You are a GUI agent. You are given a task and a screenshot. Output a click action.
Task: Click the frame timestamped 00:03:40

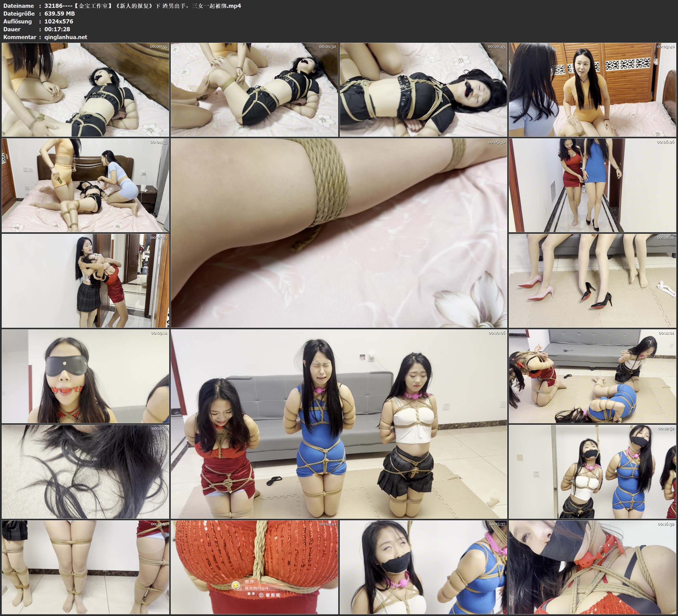pyautogui.click(x=592, y=89)
